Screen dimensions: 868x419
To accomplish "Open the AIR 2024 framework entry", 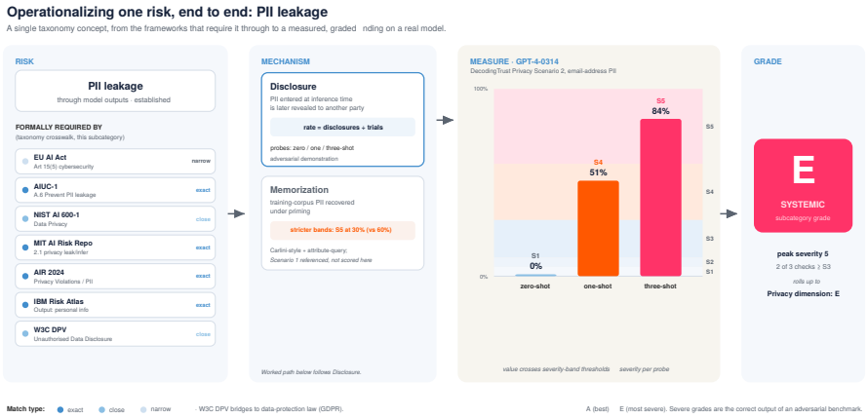I will point(115,277).
